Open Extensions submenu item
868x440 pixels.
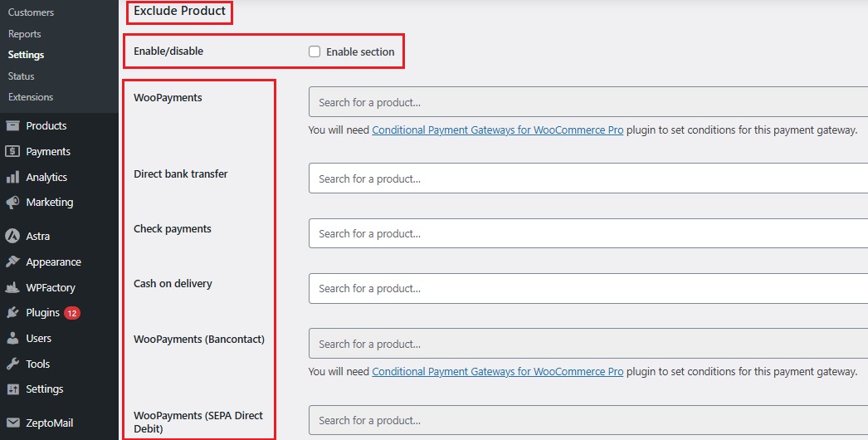[x=31, y=97]
